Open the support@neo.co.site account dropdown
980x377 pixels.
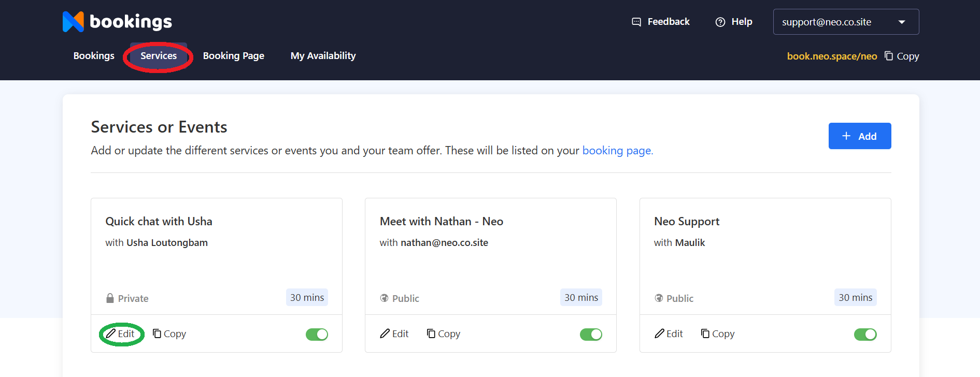[846, 22]
